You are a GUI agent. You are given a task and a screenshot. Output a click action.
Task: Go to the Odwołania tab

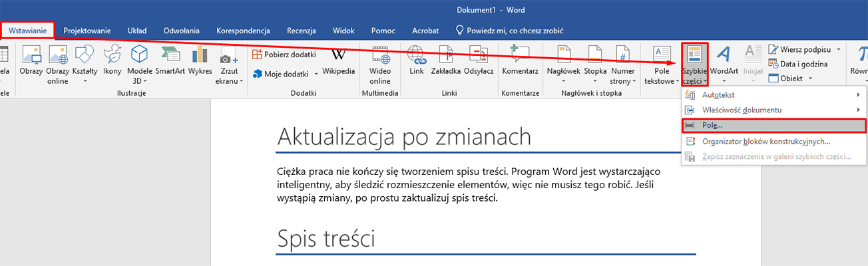coord(181,31)
